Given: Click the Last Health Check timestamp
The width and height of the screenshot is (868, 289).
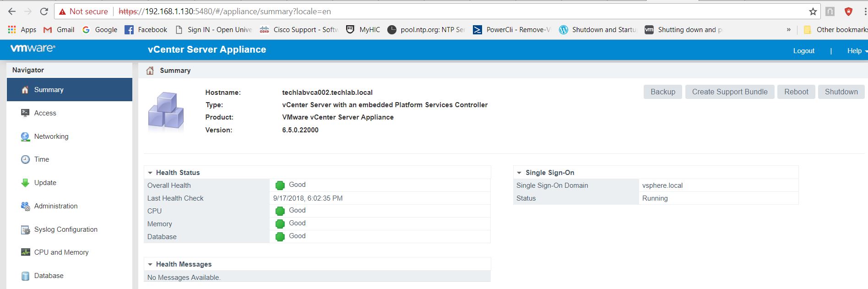Looking at the screenshot, I should click(x=308, y=198).
